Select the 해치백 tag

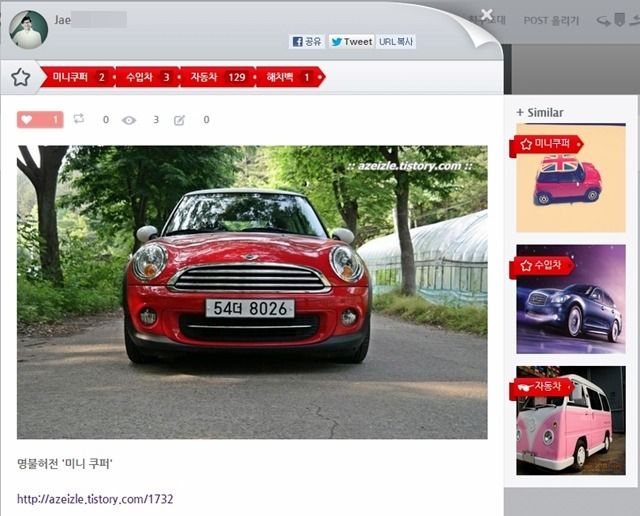click(290, 77)
